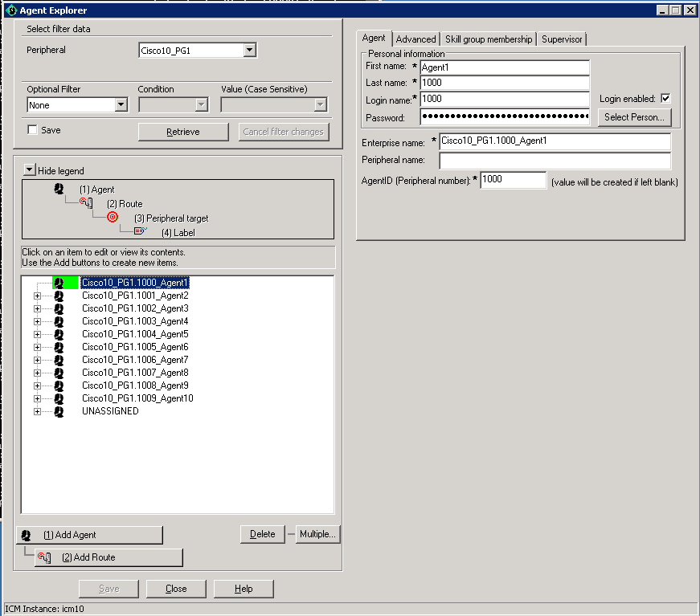Click the Agent Explorer title bar icon
The image size is (700, 616).
(x=11, y=10)
